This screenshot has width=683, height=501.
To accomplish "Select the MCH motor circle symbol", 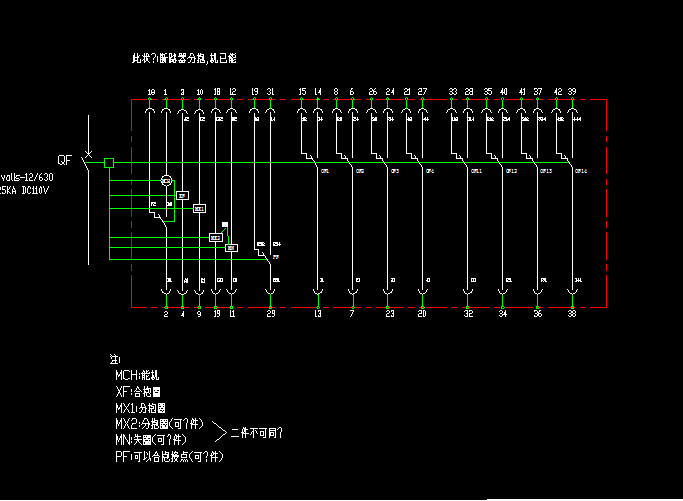I will point(166,180).
